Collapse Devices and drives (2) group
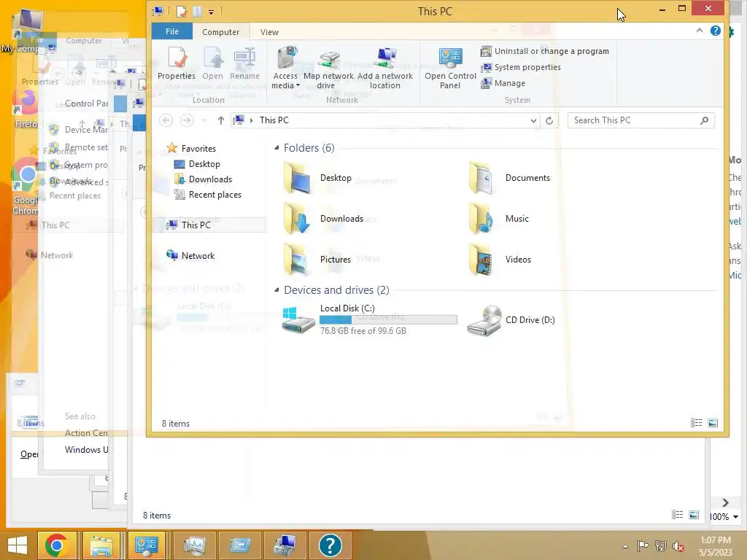 click(276, 289)
